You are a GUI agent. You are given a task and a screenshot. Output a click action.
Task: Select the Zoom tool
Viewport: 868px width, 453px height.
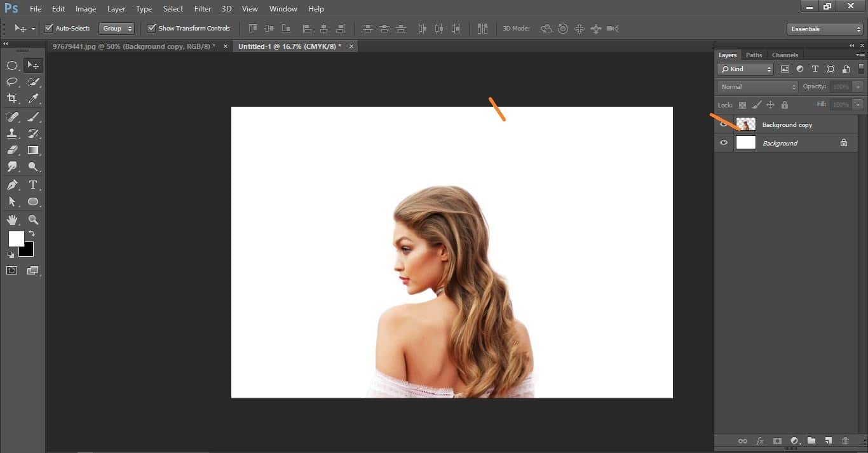coord(32,219)
